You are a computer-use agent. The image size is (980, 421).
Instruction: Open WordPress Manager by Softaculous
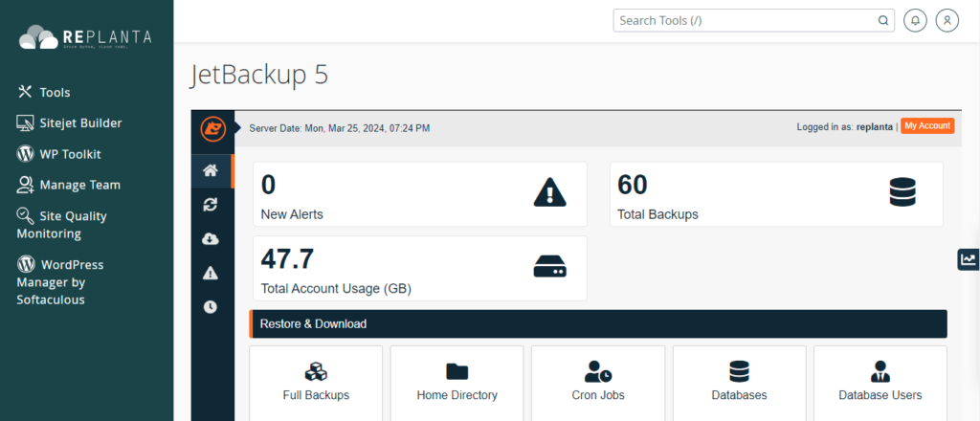(60, 282)
